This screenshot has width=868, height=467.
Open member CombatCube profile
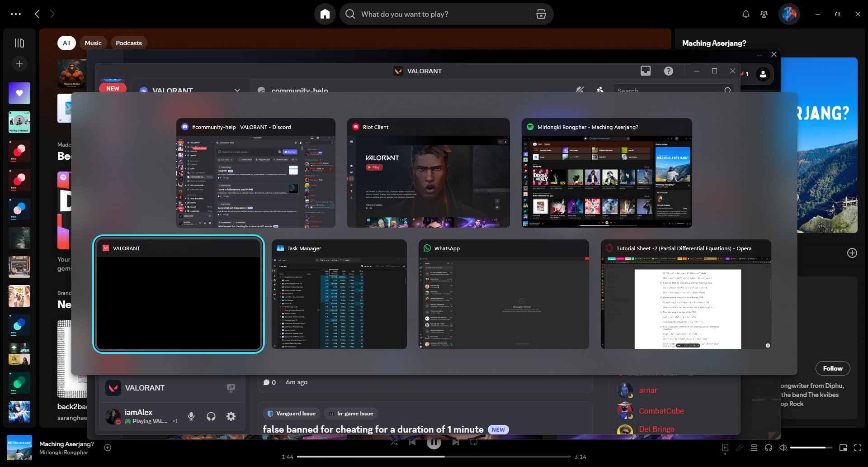coord(661,411)
